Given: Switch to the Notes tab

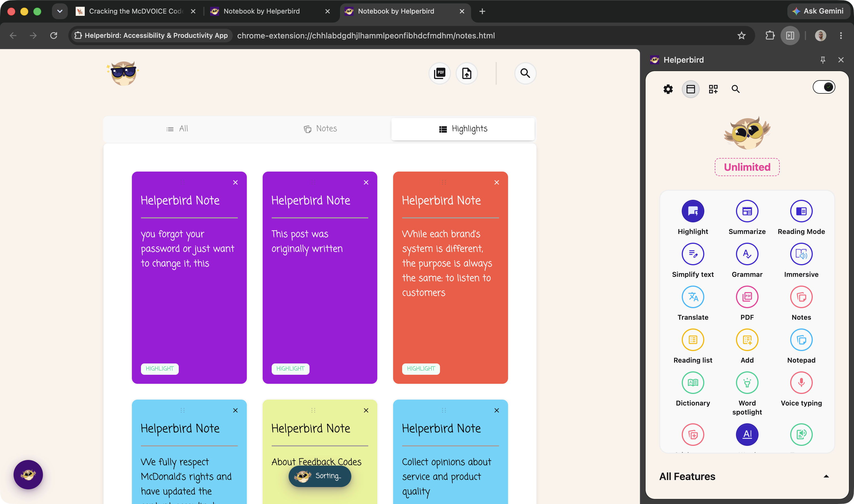Looking at the screenshot, I should tap(320, 129).
